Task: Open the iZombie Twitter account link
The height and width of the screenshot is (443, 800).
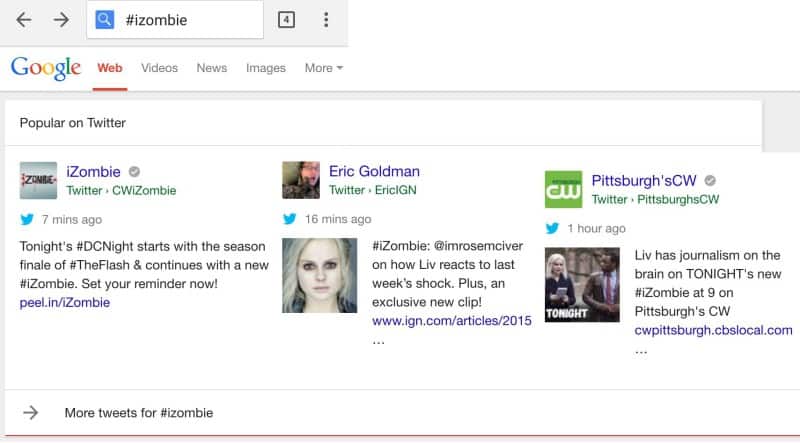Action: 93,171
